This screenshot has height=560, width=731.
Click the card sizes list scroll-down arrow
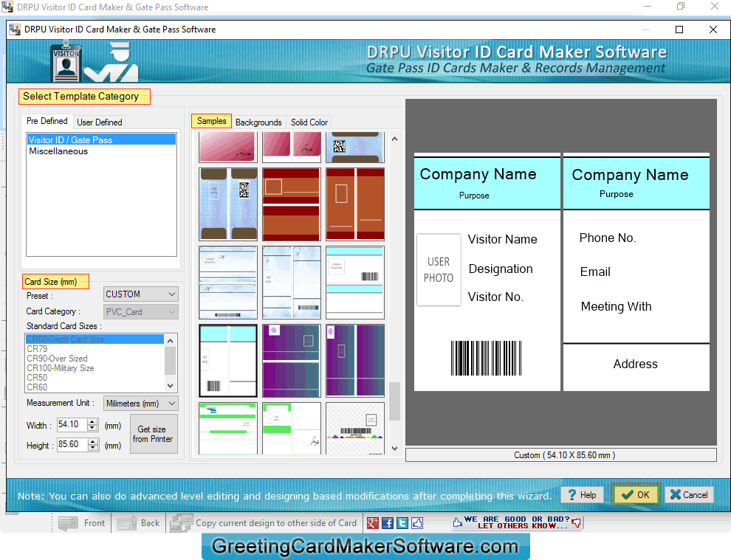[x=170, y=386]
